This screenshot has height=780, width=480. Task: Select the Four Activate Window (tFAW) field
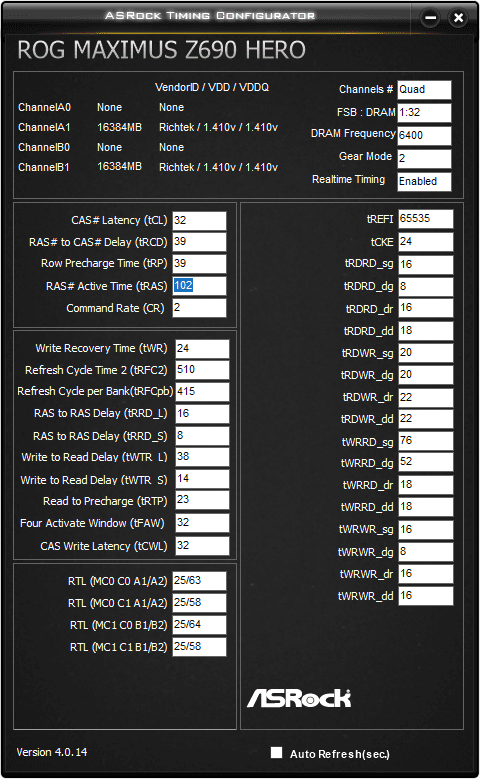[202, 523]
